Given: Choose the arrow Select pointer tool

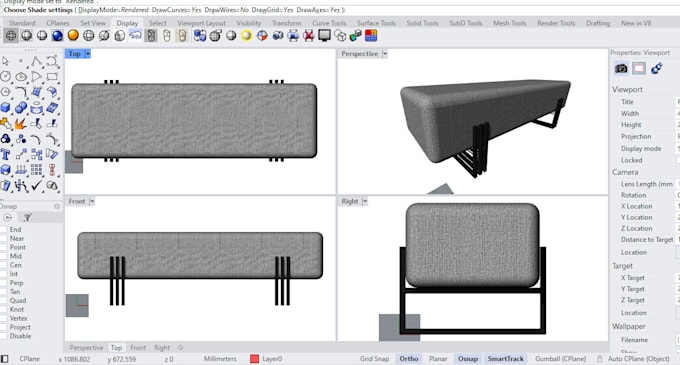Looking at the screenshot, I should (x=6, y=62).
